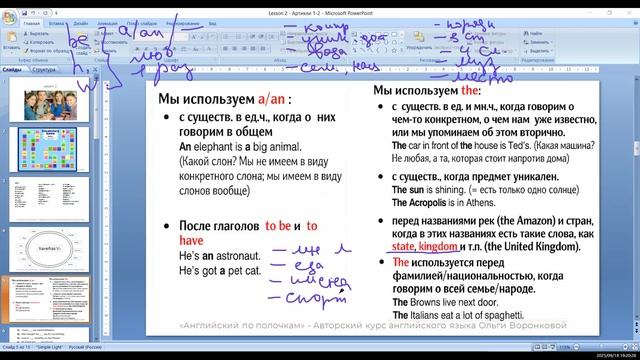640x360 pixels.
Task: Open the Заменить dropdown arrow
Action: pyautogui.click(x=551, y=42)
